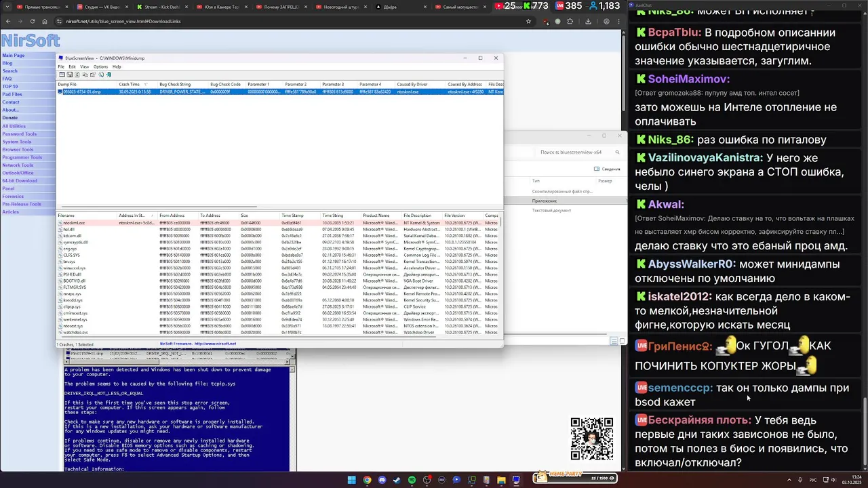Viewport: 868px width, 488px height.
Task: Open the Edit menu in BlueScreenView
Action: tap(72, 66)
